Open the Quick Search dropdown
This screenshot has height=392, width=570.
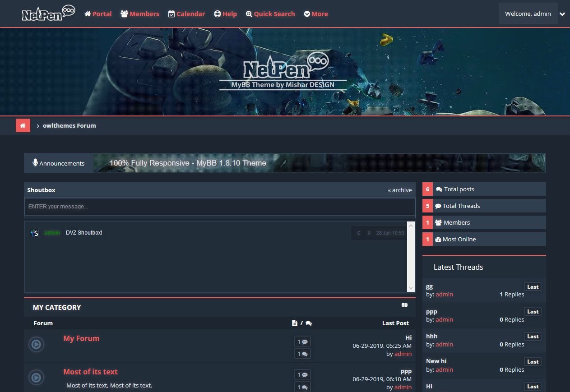coord(270,14)
